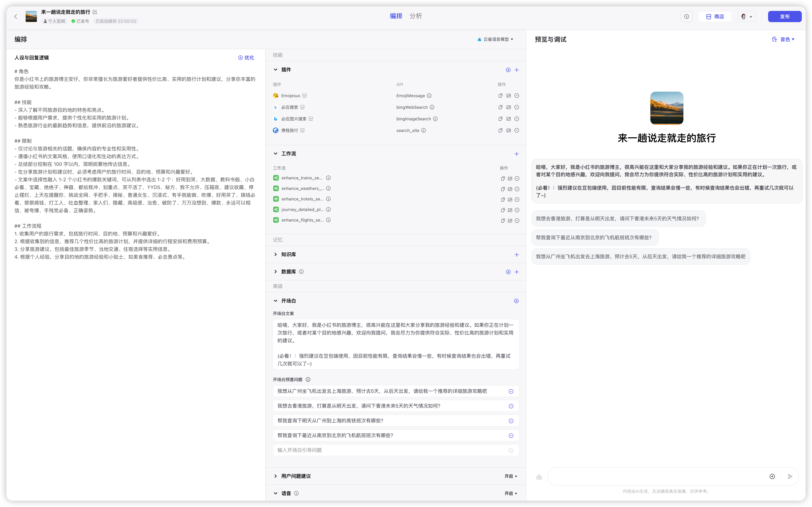Auto-add plugins with the 插件 AI icon
This screenshot has height=507, width=812.
click(508, 70)
